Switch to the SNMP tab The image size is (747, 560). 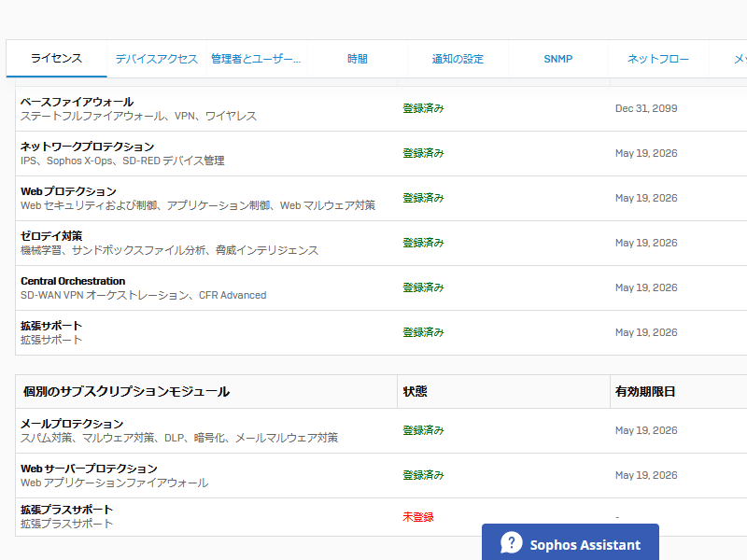tap(557, 59)
